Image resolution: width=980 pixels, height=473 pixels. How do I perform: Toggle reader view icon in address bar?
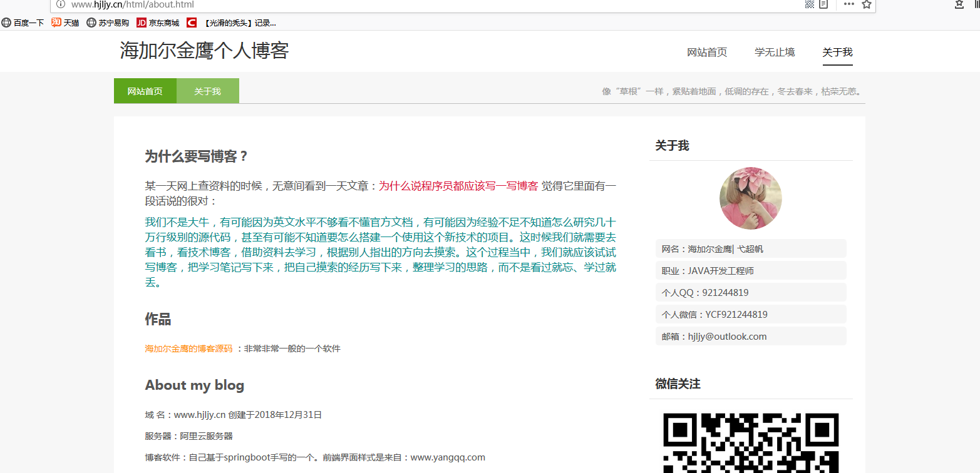[x=823, y=4]
